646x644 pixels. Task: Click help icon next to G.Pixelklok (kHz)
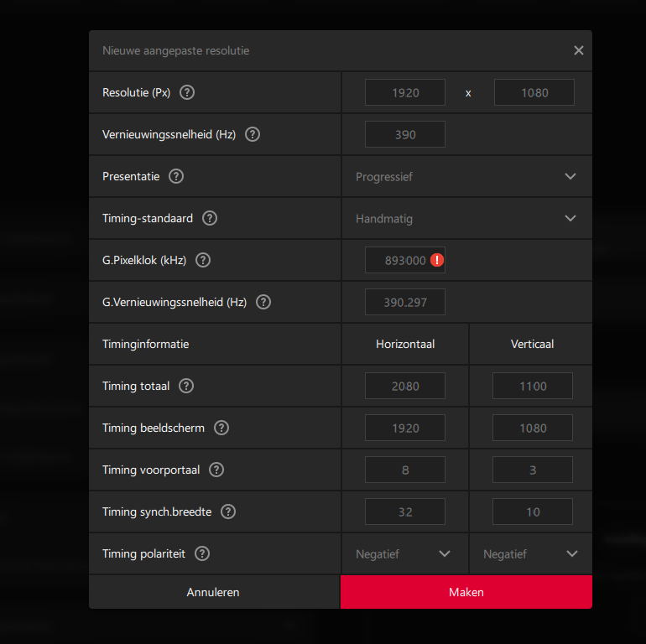click(202, 260)
